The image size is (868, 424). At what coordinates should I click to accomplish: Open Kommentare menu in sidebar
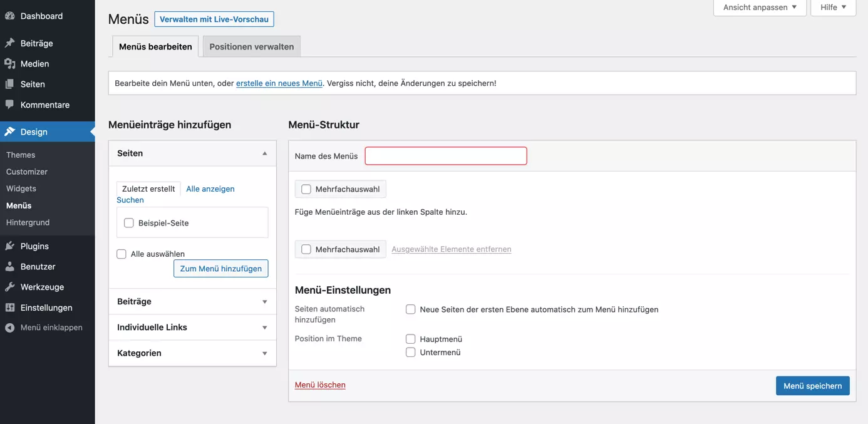click(x=48, y=105)
